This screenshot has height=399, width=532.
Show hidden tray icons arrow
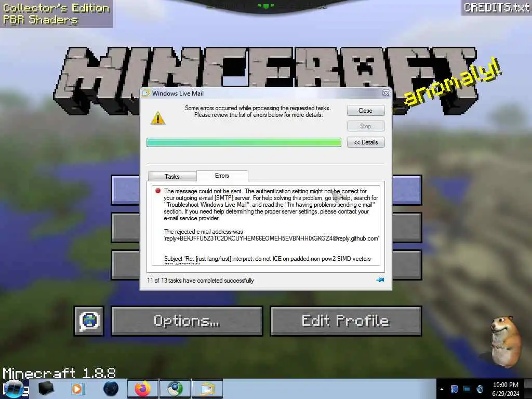[442, 389]
